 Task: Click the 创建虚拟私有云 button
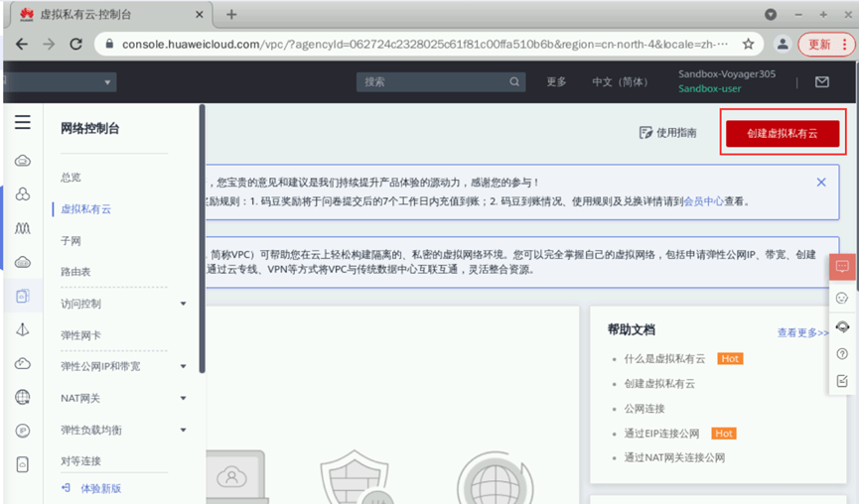[783, 134]
